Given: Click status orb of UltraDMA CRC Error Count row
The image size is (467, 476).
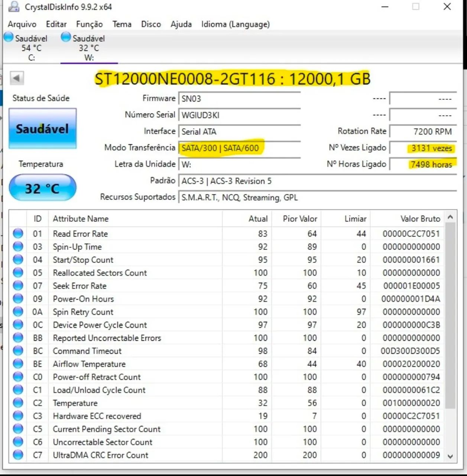Looking at the screenshot, I should point(18,455).
